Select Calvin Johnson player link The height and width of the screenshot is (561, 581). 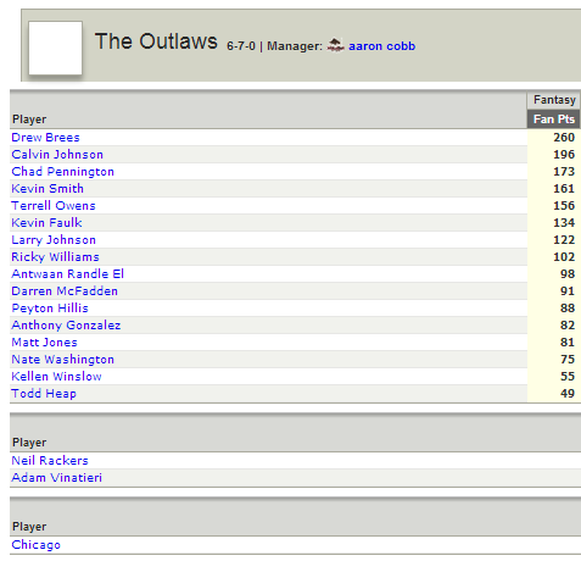[57, 155]
